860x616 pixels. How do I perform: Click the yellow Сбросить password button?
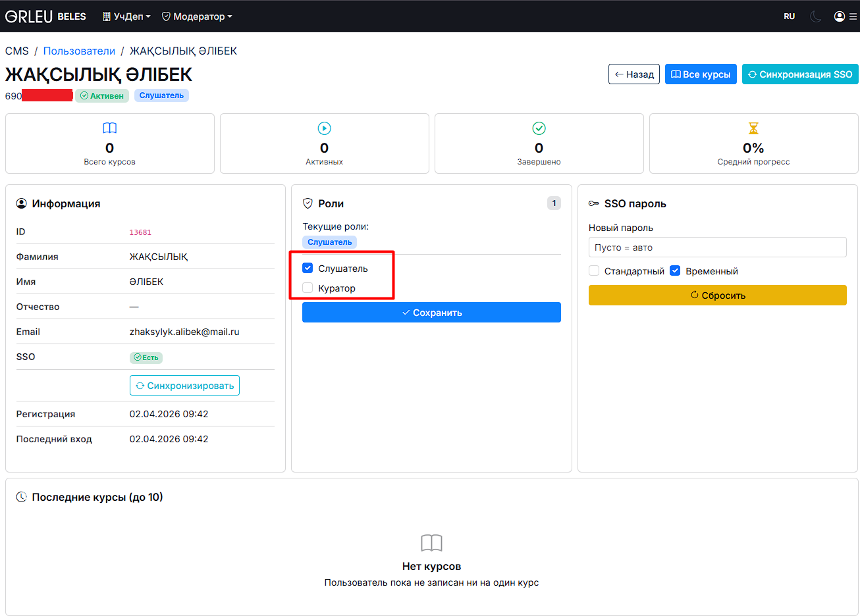(x=717, y=295)
